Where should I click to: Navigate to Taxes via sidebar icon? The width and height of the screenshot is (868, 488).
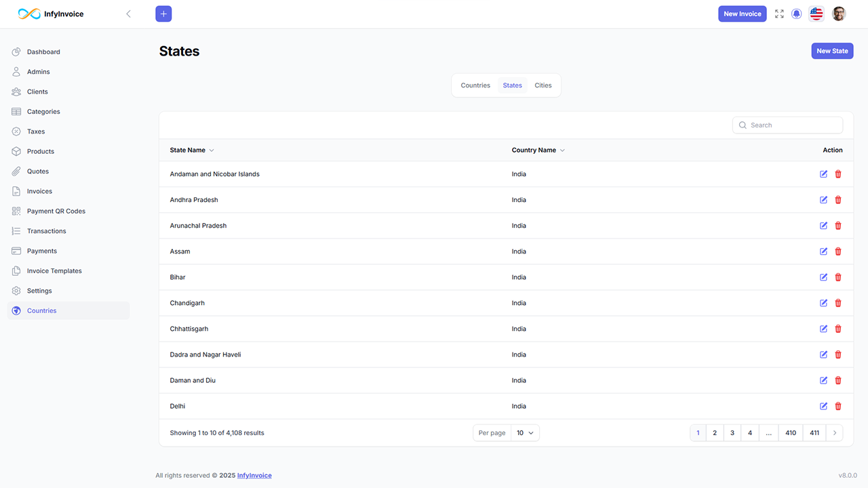[37, 131]
